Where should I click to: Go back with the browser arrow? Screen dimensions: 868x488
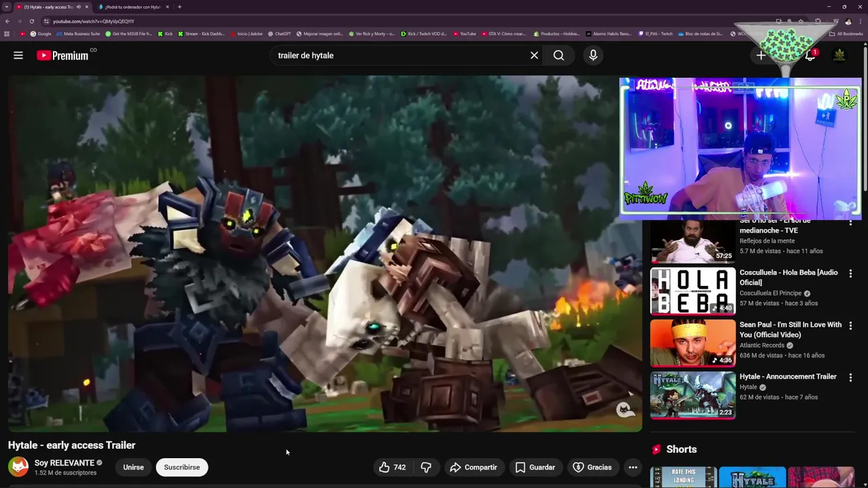(x=7, y=21)
